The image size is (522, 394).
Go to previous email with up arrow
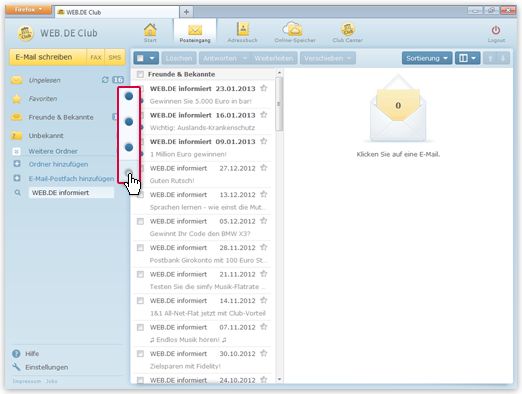coord(490,58)
